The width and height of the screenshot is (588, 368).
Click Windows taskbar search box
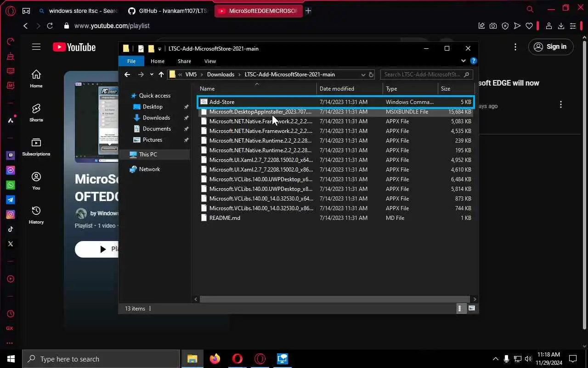tap(101, 359)
